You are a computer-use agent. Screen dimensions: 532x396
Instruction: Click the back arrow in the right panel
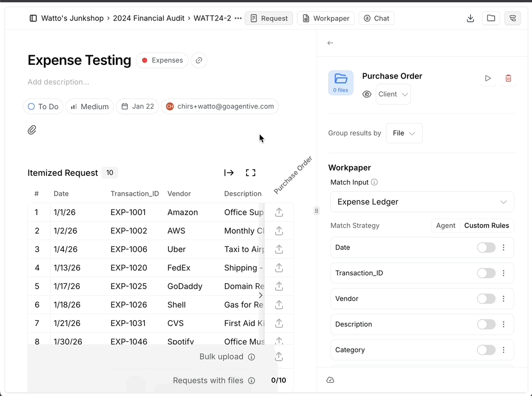coord(330,42)
